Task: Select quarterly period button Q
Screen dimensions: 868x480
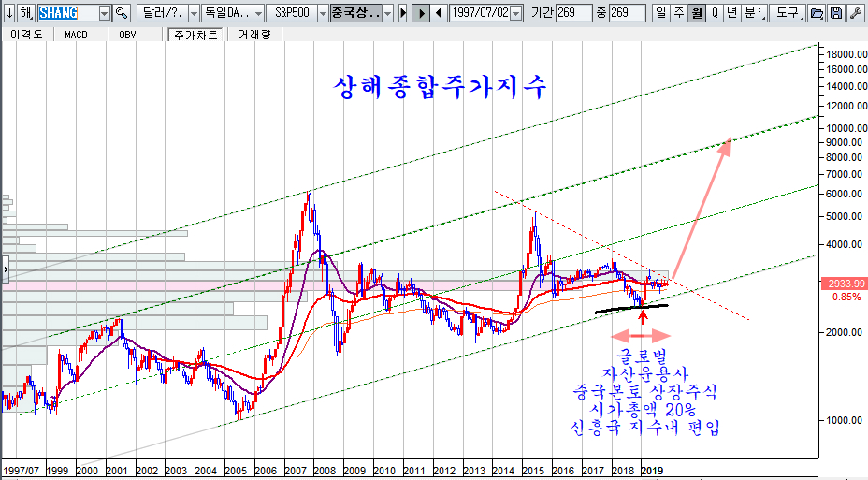Action: [715, 13]
